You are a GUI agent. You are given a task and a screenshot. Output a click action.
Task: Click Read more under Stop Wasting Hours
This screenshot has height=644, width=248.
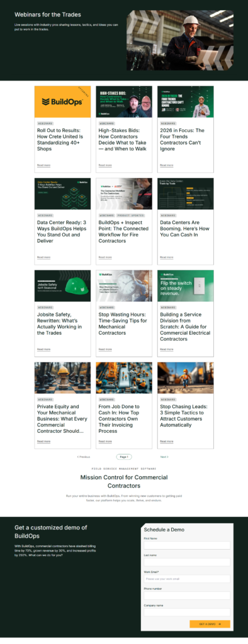(x=105, y=349)
